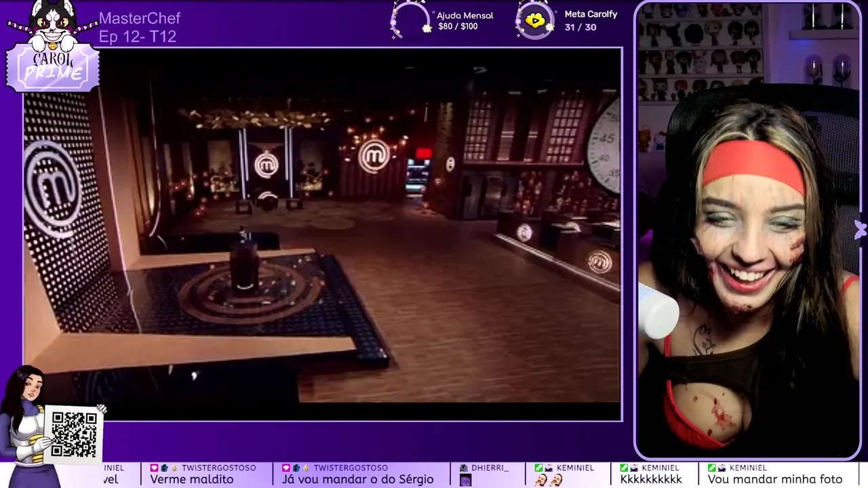Click the Carol Prime cat logo
The image size is (868, 488).
point(53,46)
